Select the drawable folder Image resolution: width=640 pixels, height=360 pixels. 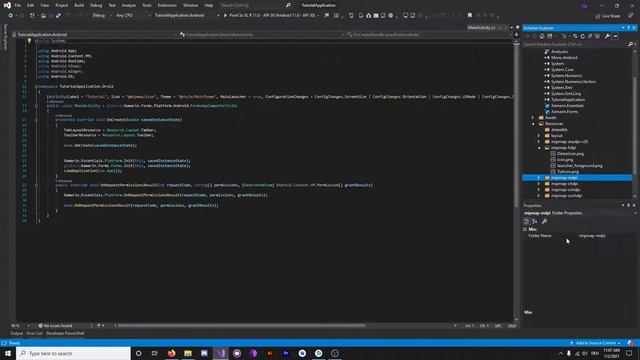coord(559,130)
